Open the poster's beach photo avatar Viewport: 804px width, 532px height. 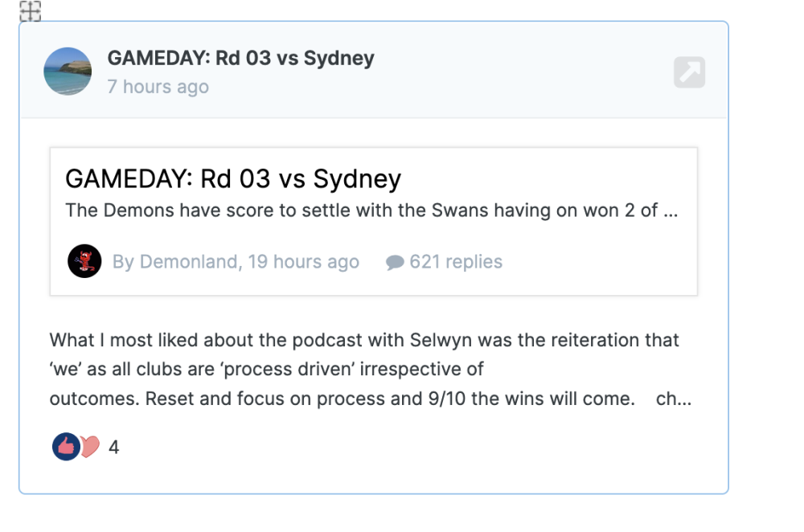tap(68, 72)
